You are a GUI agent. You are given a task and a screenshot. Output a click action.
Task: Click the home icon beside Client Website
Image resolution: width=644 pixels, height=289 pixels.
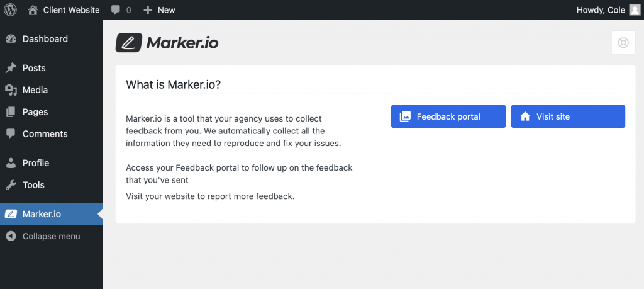pos(33,10)
